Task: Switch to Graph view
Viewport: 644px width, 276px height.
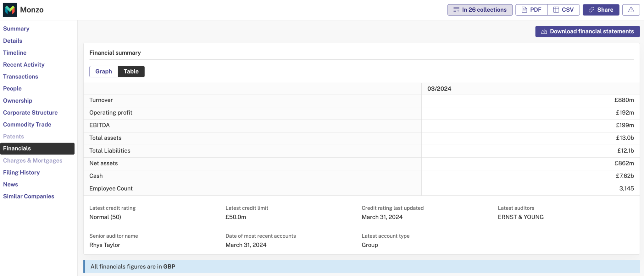Action: click(103, 72)
